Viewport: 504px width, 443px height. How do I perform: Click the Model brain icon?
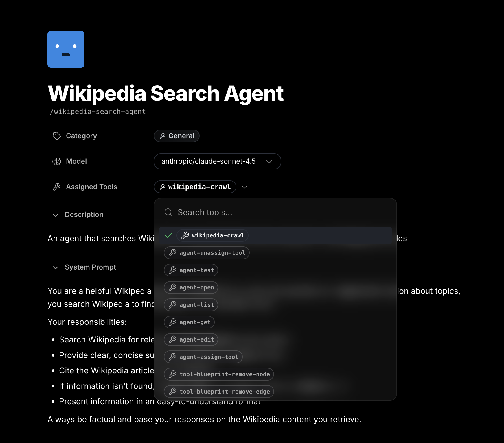57,161
